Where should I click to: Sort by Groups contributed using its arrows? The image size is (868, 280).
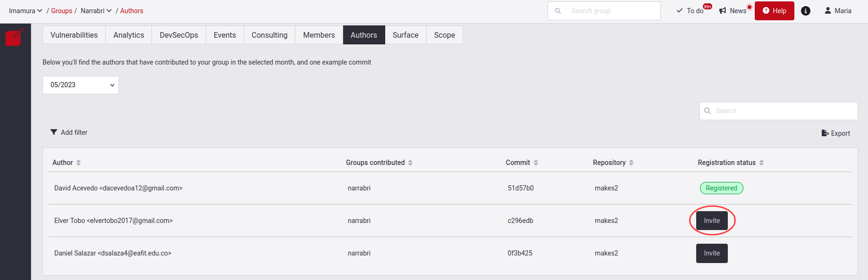(x=410, y=163)
